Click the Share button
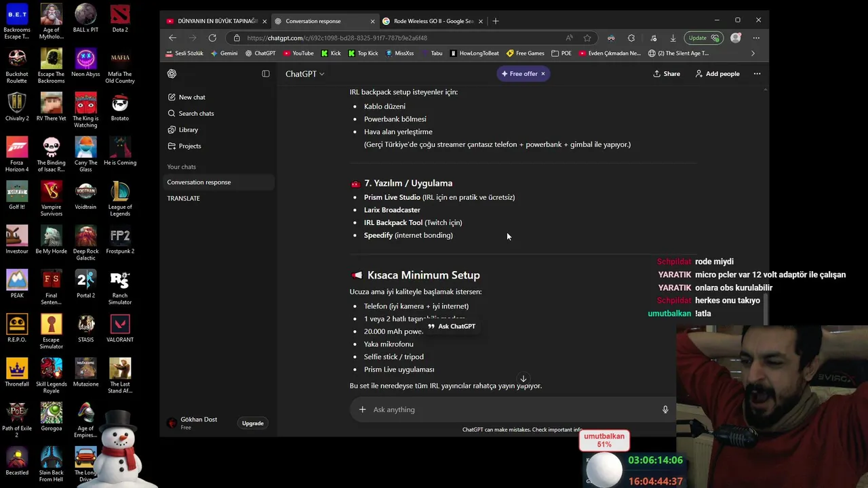 click(x=667, y=74)
